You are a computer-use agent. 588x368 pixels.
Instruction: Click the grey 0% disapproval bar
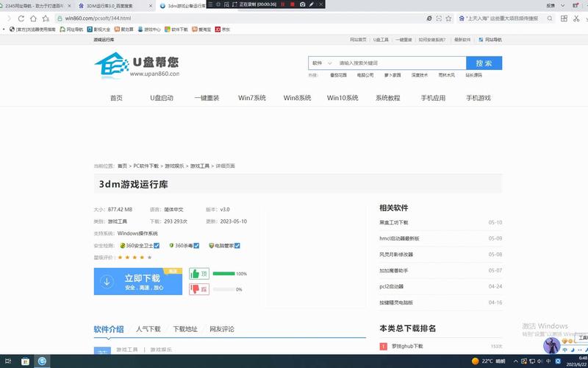click(x=224, y=289)
